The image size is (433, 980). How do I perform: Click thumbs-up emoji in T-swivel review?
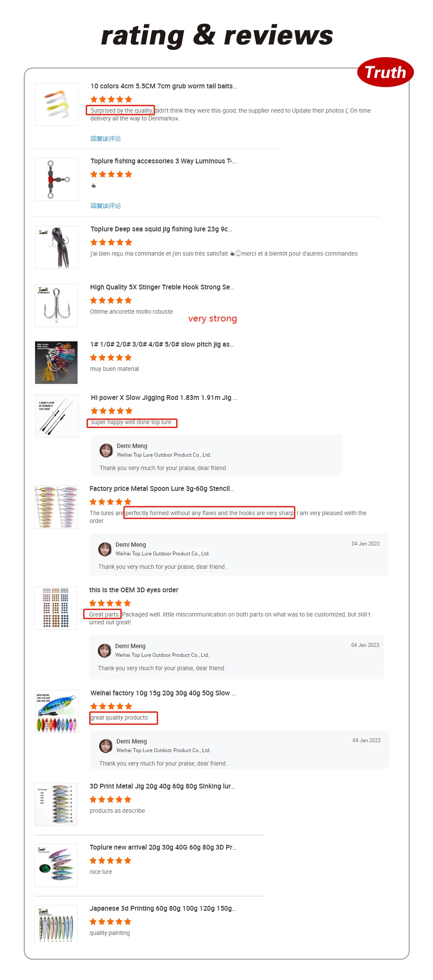[x=94, y=186]
